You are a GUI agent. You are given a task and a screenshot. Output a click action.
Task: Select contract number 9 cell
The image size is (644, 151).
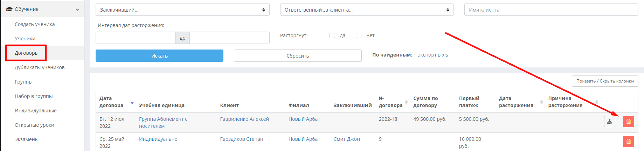pos(380,139)
